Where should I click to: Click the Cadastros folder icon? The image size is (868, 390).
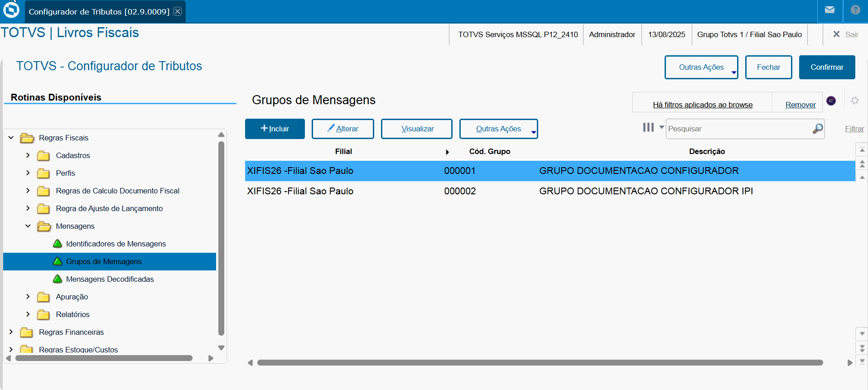coord(43,155)
